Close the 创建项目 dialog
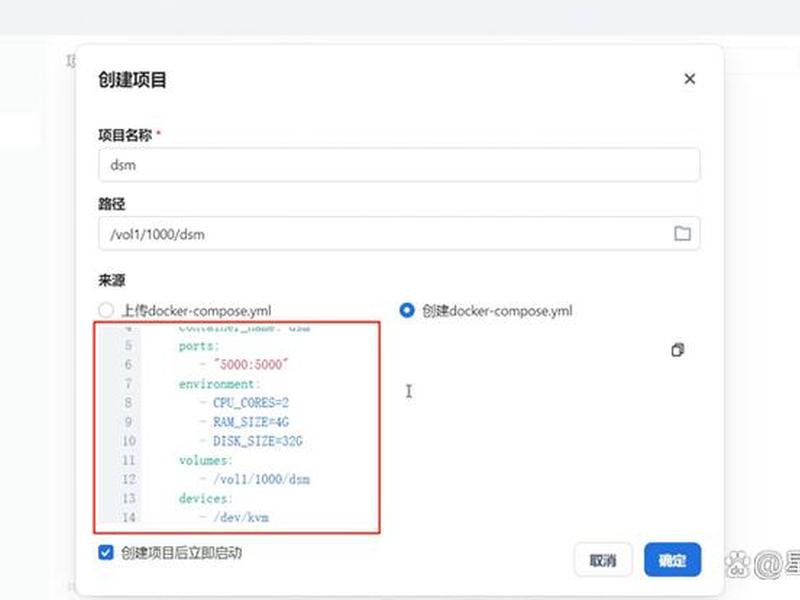800x600 pixels. pyautogui.click(x=689, y=79)
